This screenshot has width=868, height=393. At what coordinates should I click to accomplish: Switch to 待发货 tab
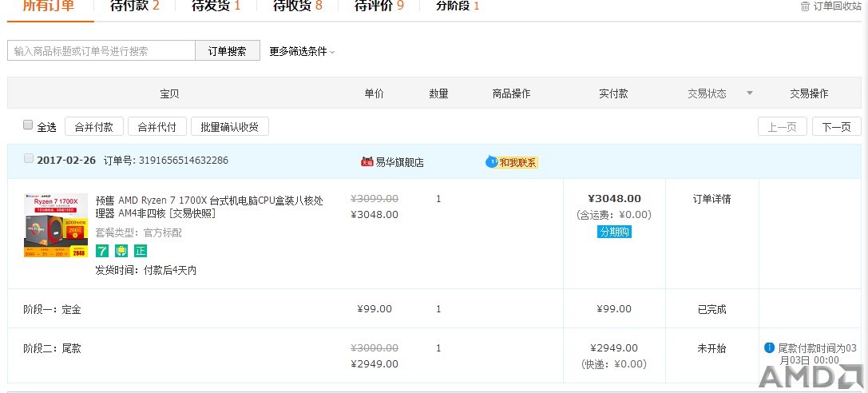pyautogui.click(x=216, y=6)
